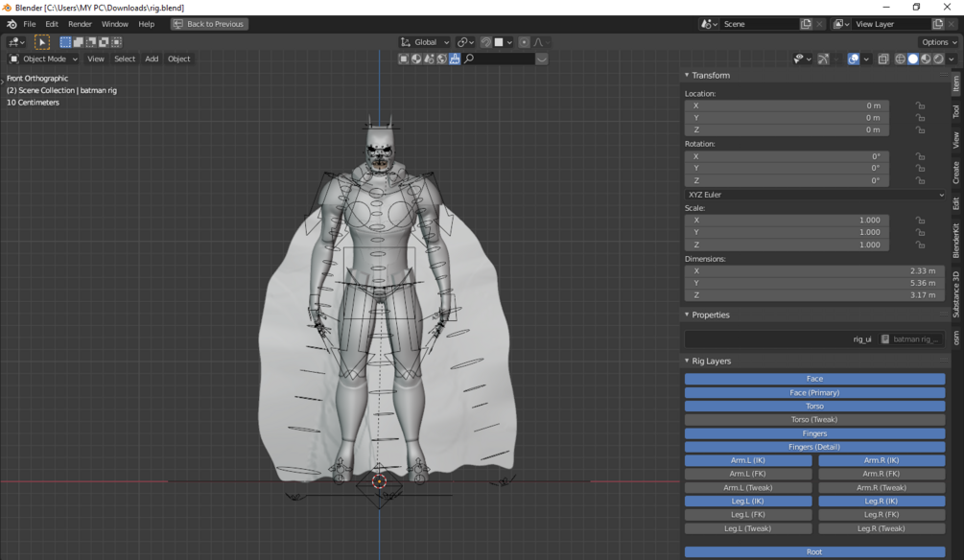
Task: Click the Back to Previous button
Action: (x=210, y=24)
